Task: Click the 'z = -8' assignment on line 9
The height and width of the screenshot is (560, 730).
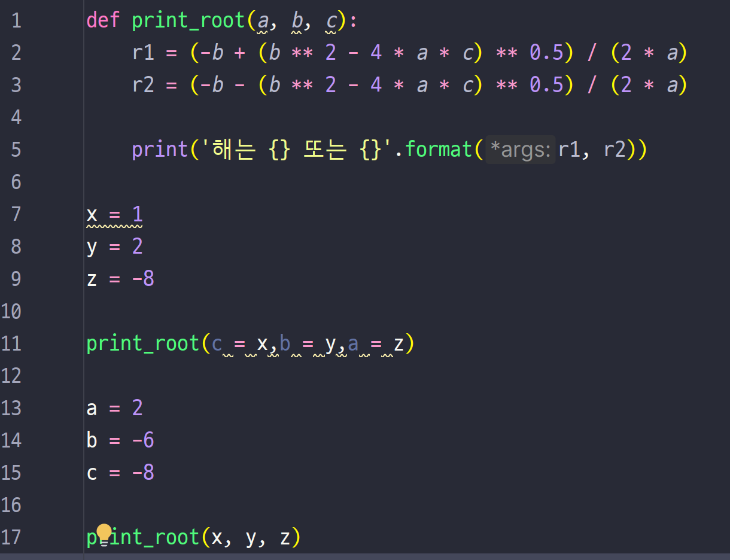Action: pyautogui.click(x=120, y=279)
